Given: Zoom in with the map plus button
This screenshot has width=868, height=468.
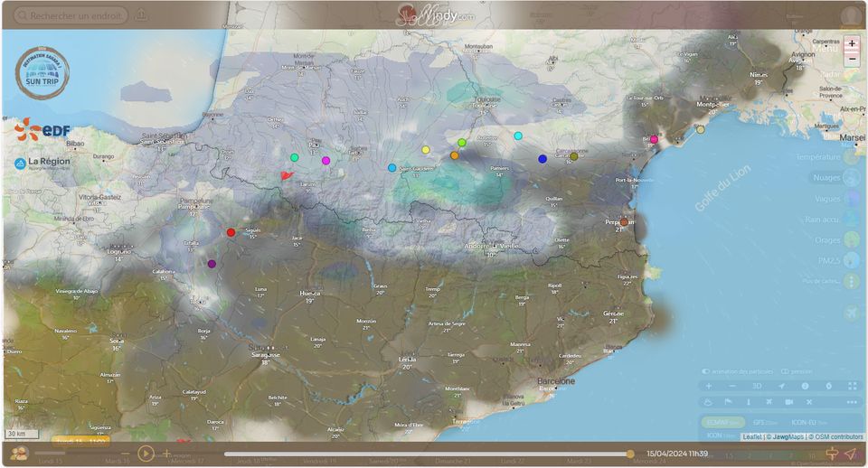Looking at the screenshot, I should click(852, 43).
